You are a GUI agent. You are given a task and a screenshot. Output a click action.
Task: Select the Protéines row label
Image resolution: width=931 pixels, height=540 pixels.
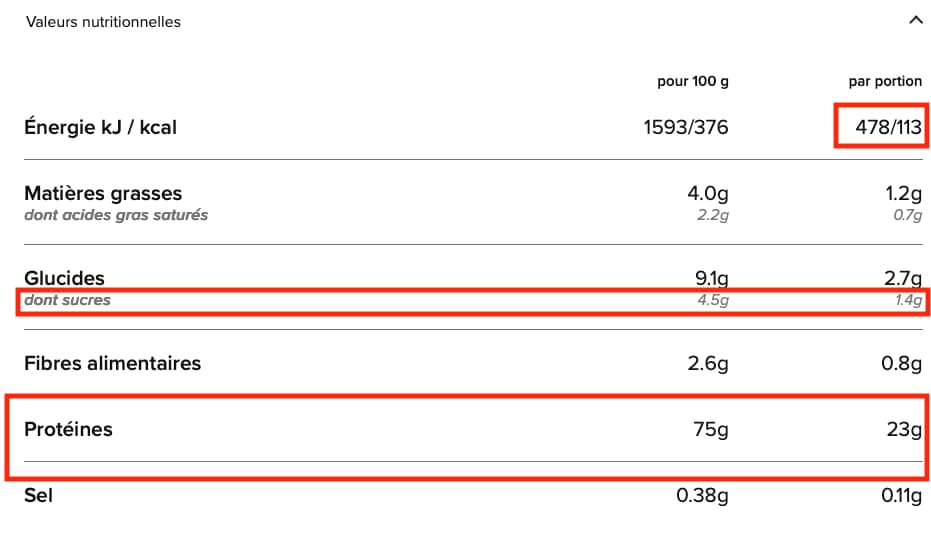pyautogui.click(x=69, y=430)
